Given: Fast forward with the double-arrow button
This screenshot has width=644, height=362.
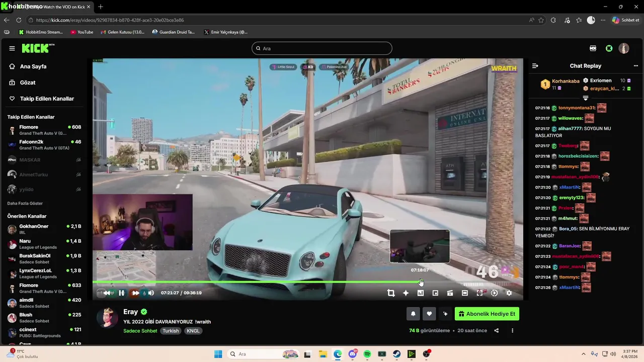Looking at the screenshot, I should point(136,293).
